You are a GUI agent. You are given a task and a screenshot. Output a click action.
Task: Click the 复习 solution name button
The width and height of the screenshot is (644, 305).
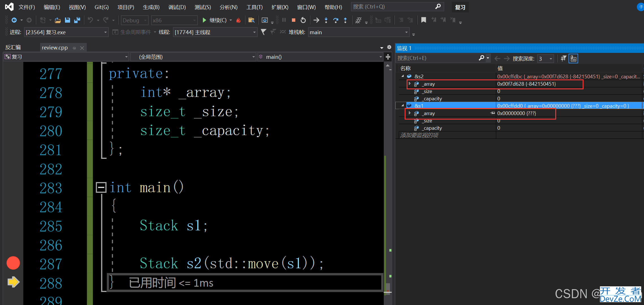460,7
